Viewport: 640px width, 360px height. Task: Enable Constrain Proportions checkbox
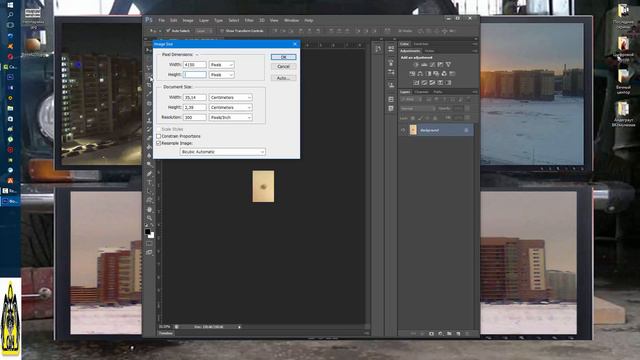[x=158, y=136]
